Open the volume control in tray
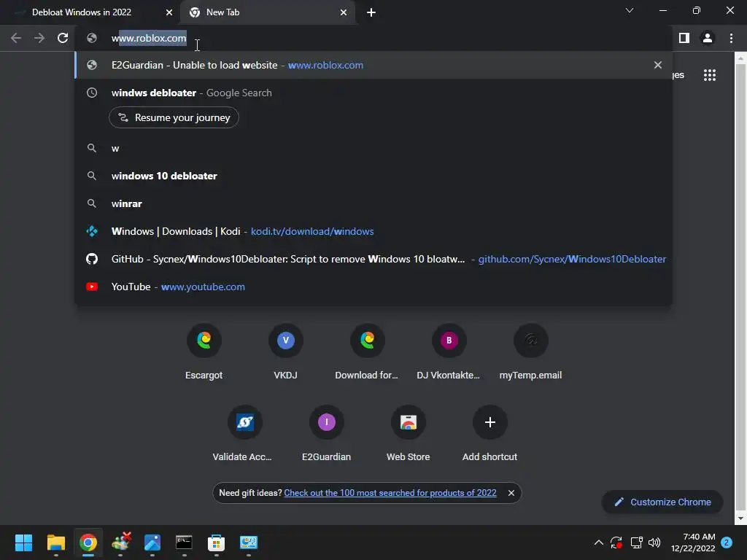Viewport: 747px width, 560px height. (654, 542)
